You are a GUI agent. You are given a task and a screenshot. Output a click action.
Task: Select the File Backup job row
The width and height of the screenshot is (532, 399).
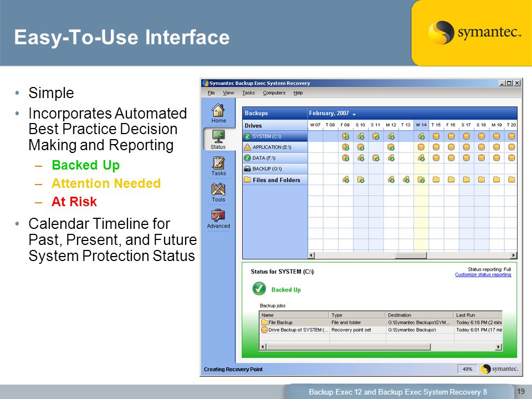point(381,323)
